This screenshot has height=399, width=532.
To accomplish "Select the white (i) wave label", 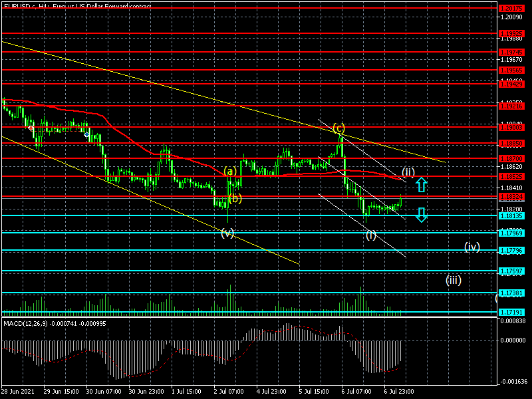I will [x=371, y=235].
